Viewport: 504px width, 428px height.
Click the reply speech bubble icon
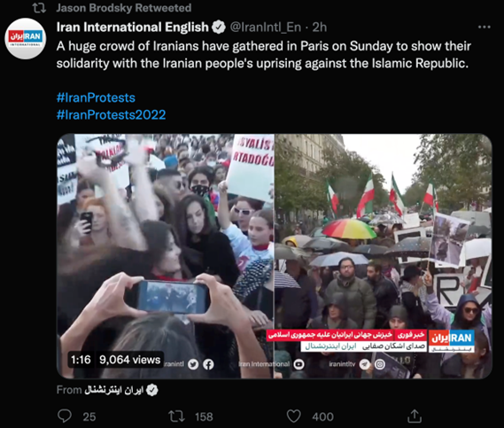65,416
